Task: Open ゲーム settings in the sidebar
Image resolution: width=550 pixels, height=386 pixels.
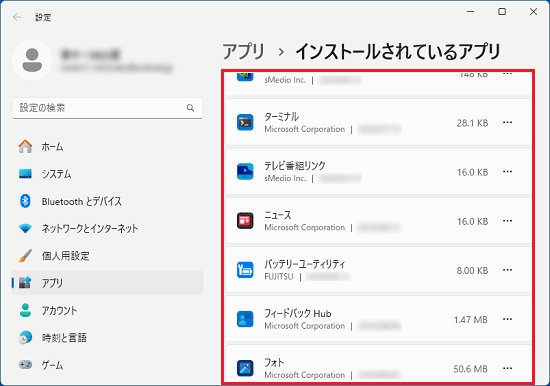Action: click(107, 365)
